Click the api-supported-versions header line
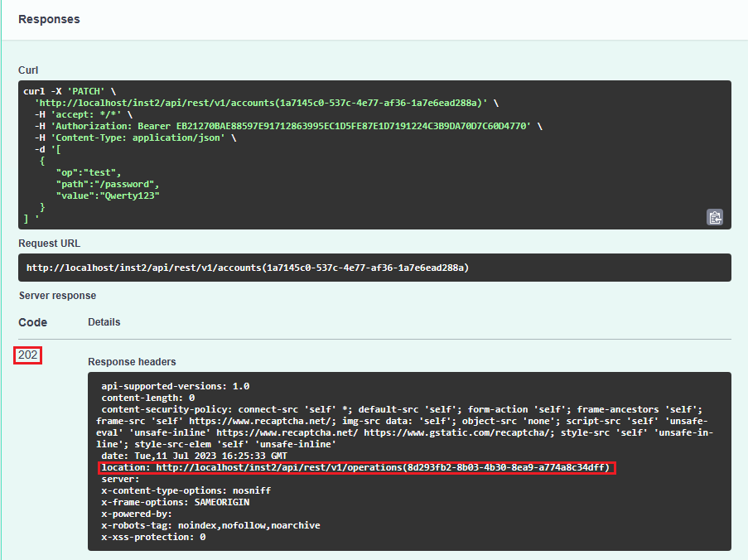Screen dimensions: 748x560 tap(175, 386)
